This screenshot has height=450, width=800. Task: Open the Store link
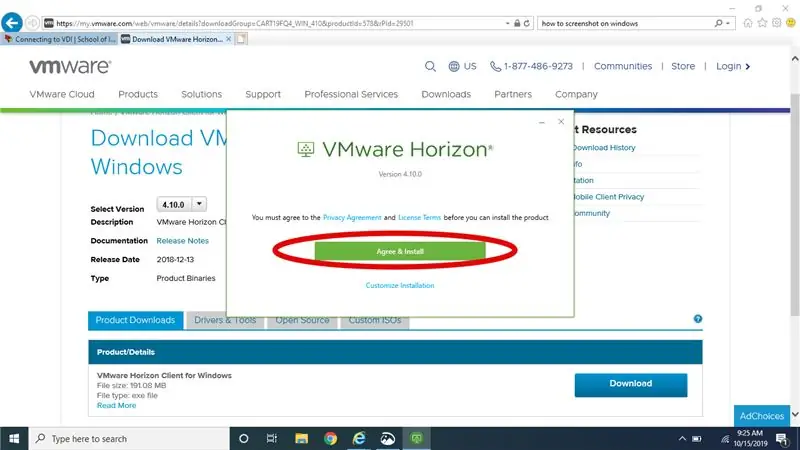click(x=683, y=66)
